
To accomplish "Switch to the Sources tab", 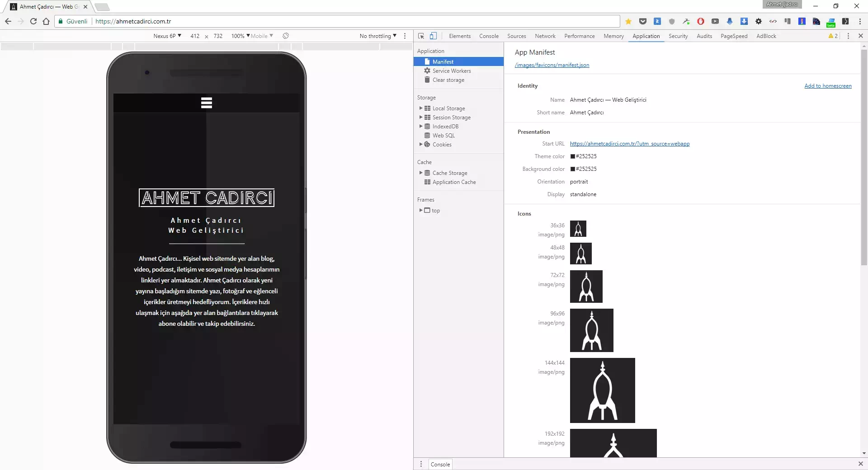I will point(516,36).
